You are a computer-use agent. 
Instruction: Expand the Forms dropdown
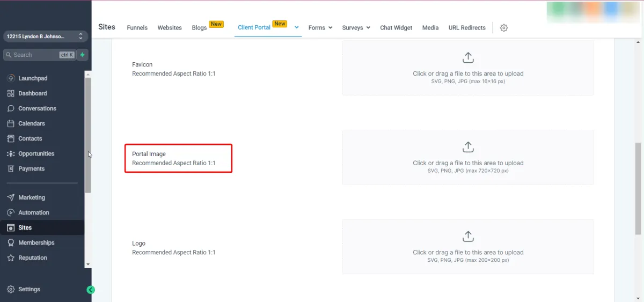[x=320, y=28]
